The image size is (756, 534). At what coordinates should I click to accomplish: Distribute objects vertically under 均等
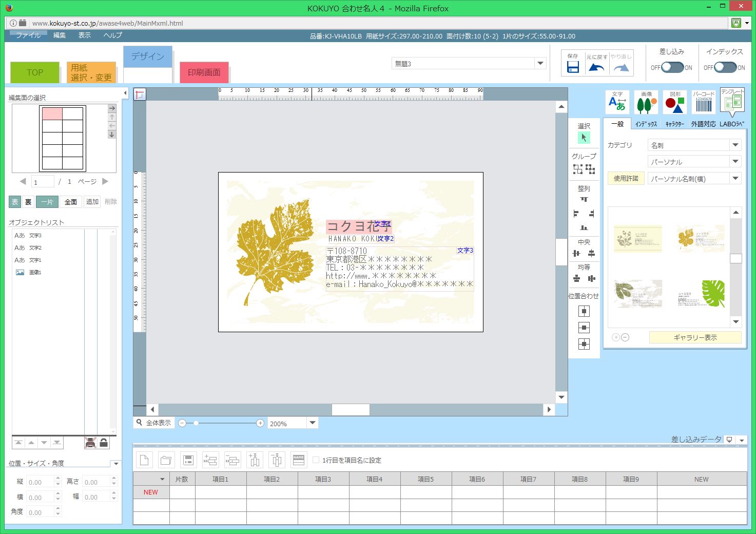point(576,278)
